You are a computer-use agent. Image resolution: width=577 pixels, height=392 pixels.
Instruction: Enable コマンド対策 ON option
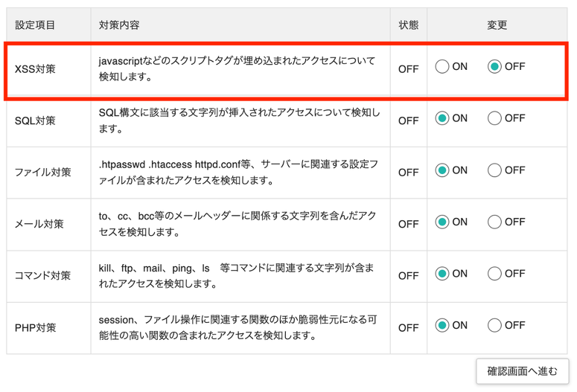[x=442, y=274]
